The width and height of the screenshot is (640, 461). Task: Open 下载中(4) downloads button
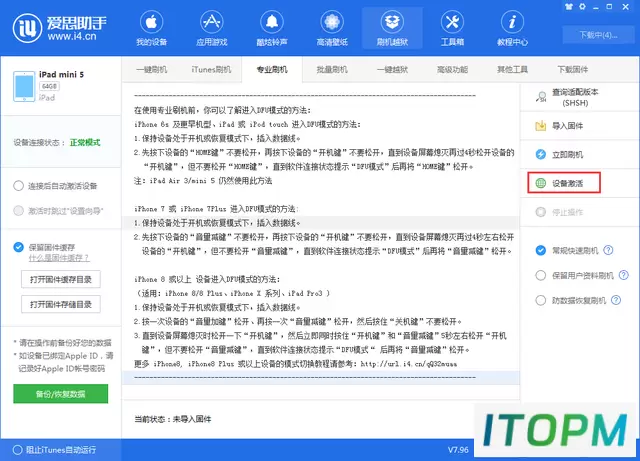click(598, 35)
